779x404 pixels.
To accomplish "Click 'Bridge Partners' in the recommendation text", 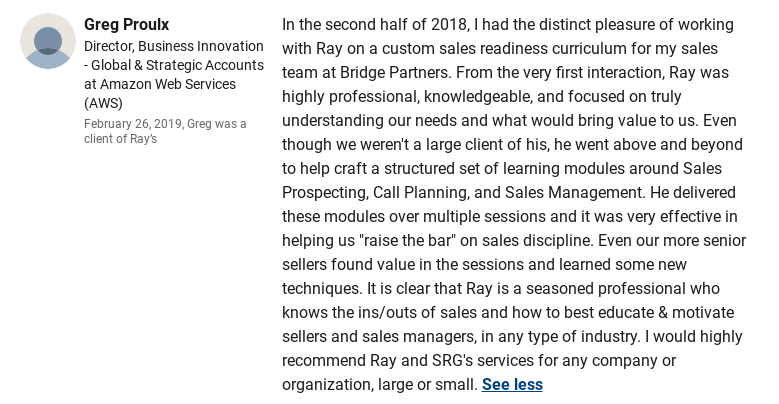I will 395,73.
